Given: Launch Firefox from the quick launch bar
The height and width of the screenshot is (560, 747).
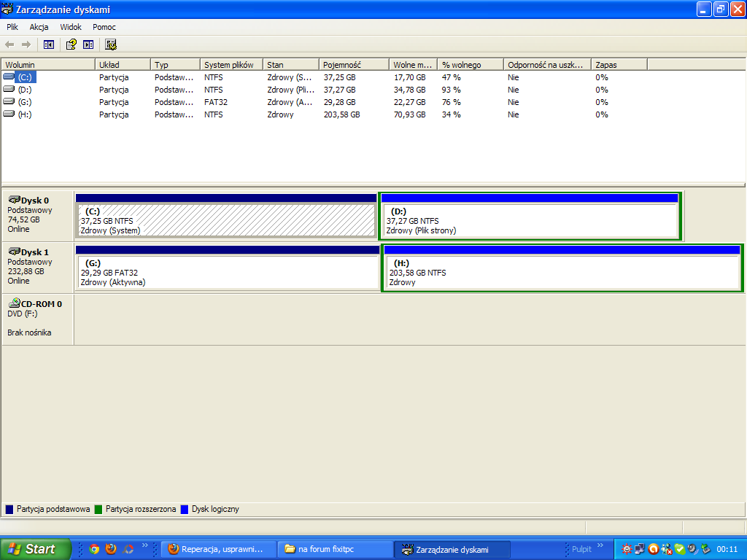Looking at the screenshot, I should pos(111,549).
